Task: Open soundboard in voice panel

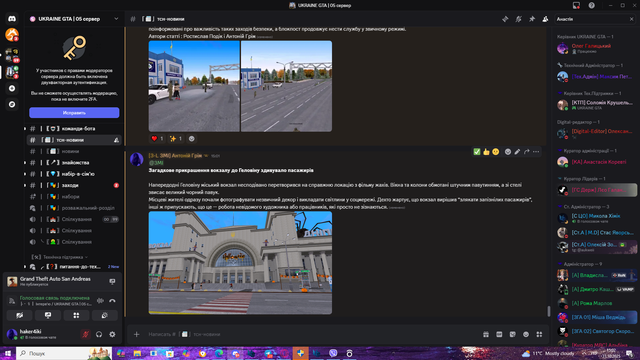Action: click(x=104, y=316)
